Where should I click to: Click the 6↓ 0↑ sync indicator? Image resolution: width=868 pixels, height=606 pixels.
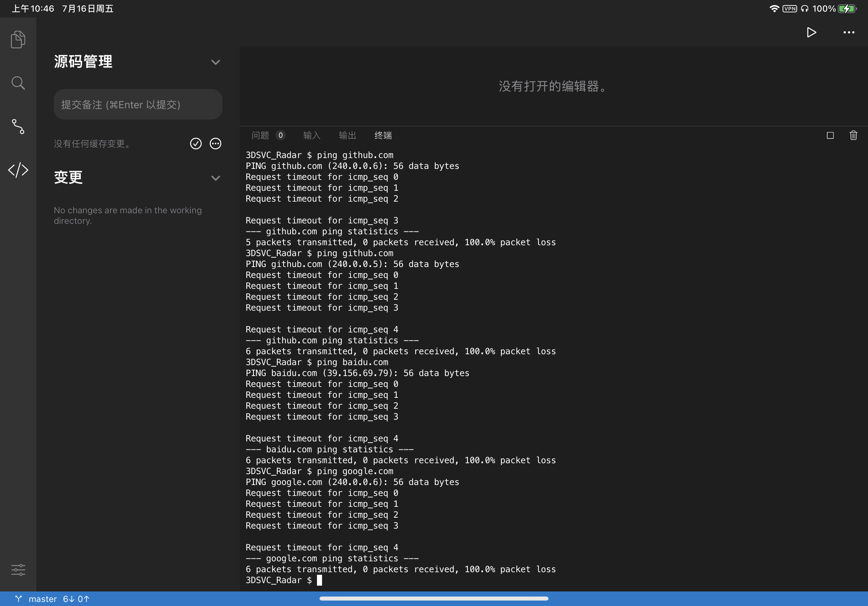pos(76,599)
